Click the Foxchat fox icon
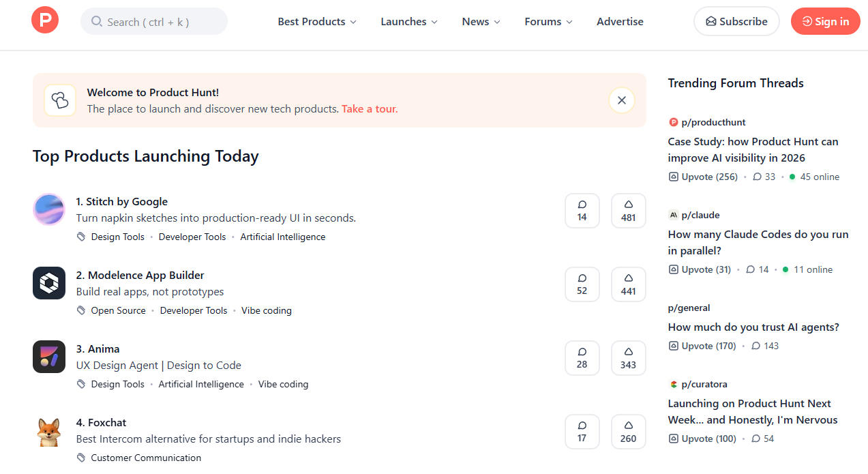This screenshot has width=868, height=474. (49, 430)
